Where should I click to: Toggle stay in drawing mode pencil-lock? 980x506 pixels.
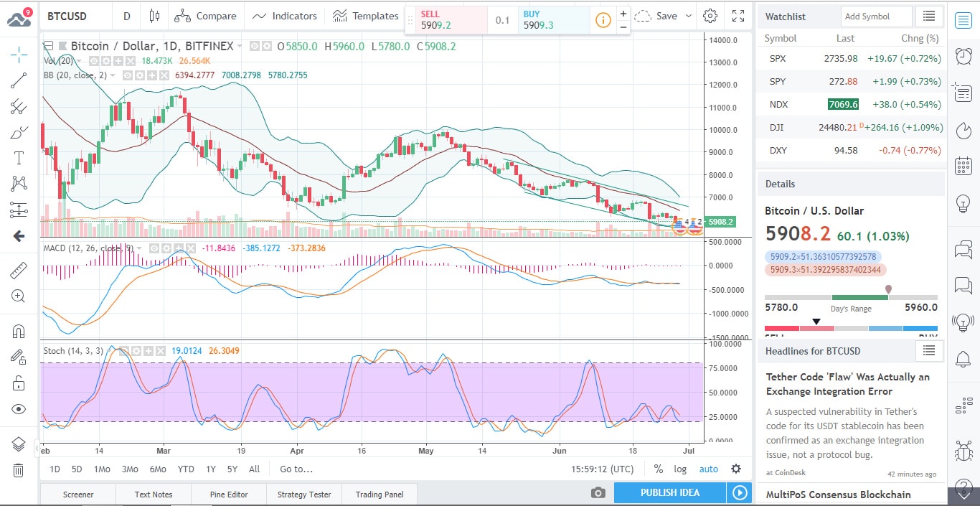pos(19,357)
